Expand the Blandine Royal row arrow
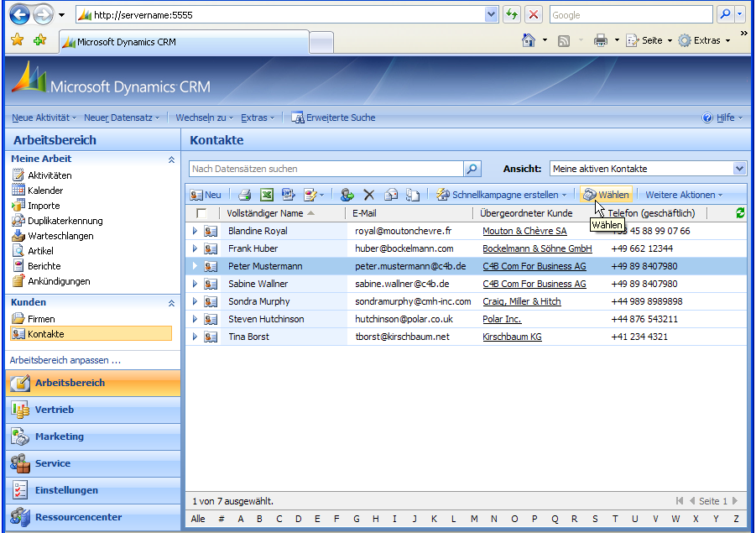 (195, 231)
